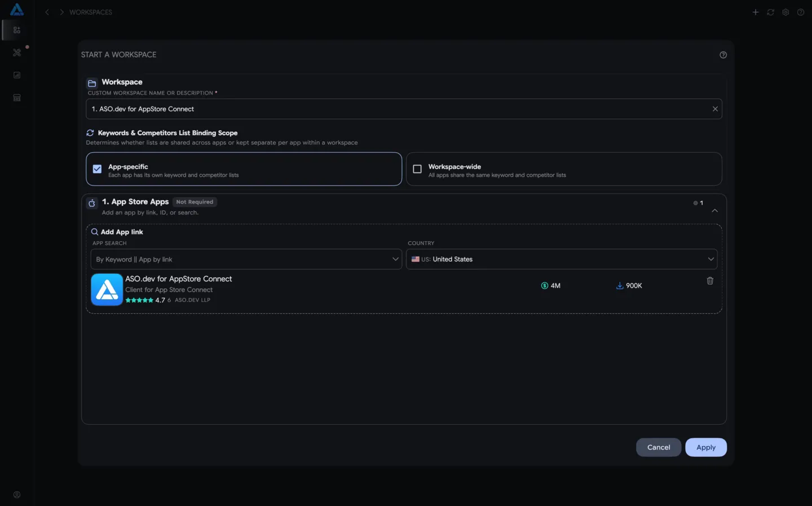Click the Keywords & Competitors List Binding Scope heading

pos(167,133)
